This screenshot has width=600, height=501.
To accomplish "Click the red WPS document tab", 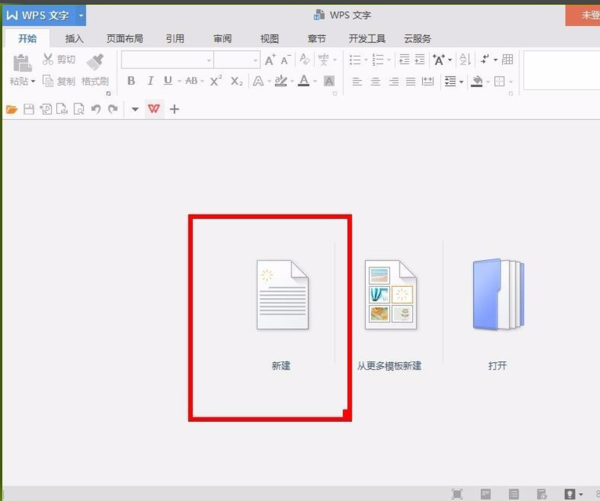I will pyautogui.click(x=154, y=109).
